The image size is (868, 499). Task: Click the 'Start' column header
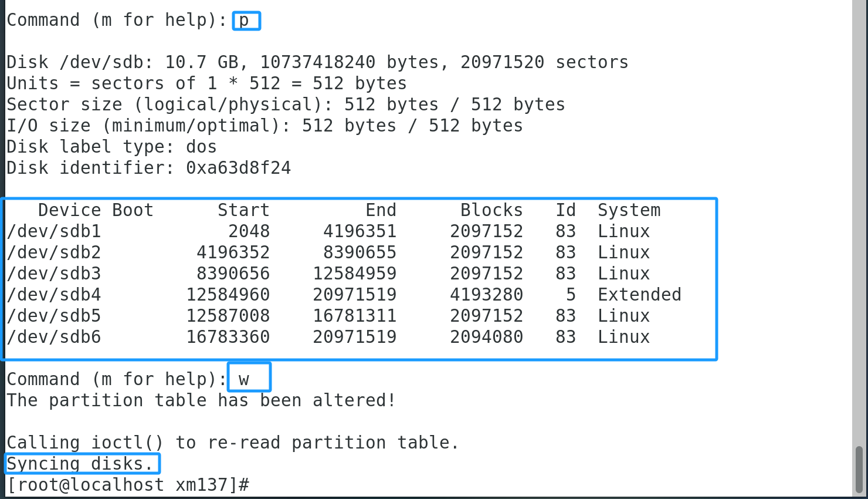[x=243, y=210]
